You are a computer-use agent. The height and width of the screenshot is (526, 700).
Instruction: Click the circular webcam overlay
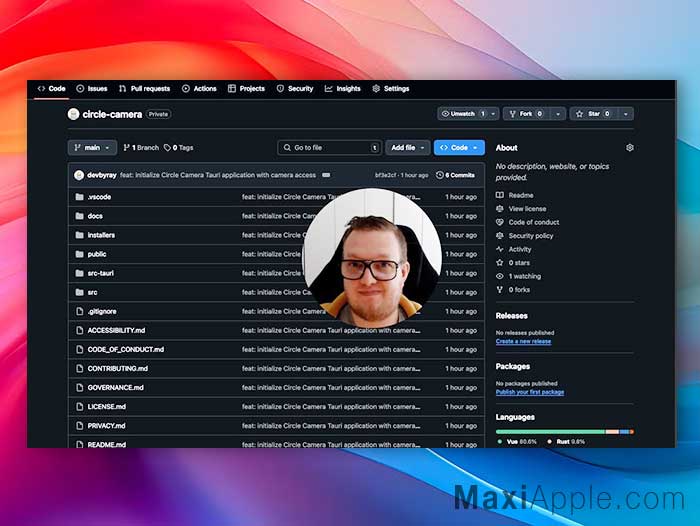point(372,258)
